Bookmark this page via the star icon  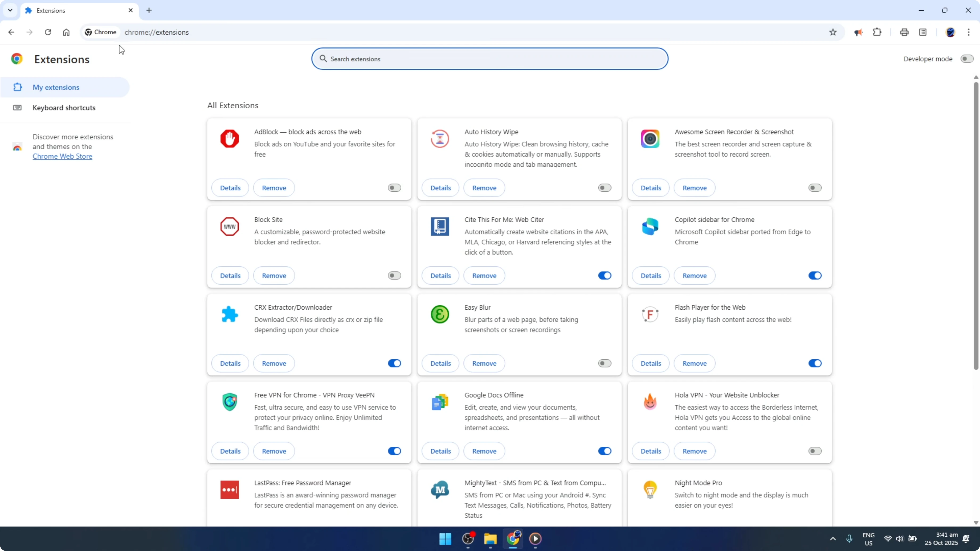(833, 32)
